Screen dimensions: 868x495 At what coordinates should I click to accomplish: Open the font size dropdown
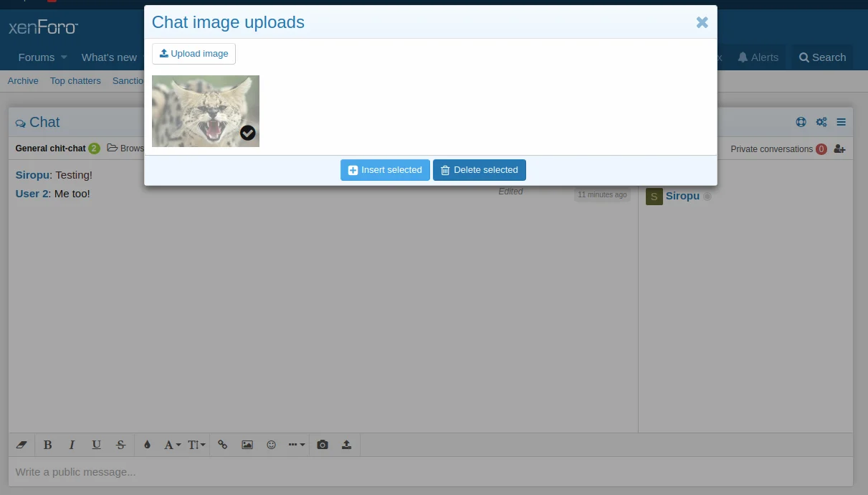point(196,445)
